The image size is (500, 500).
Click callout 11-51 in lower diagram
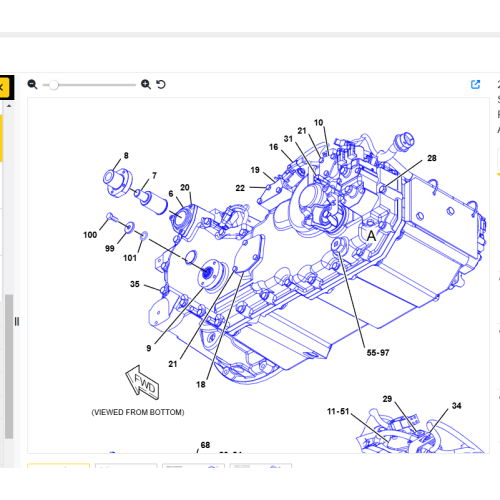pyautogui.click(x=338, y=411)
